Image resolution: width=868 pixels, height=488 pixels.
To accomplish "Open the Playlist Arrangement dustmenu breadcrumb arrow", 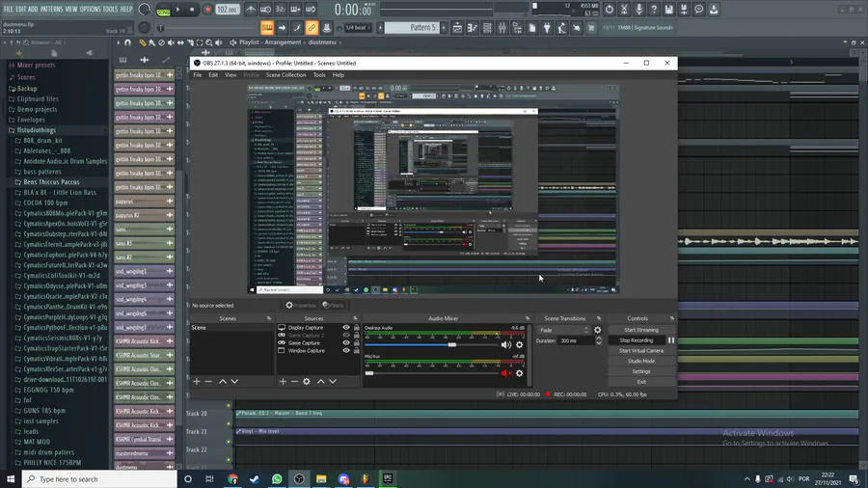I will click(x=339, y=42).
